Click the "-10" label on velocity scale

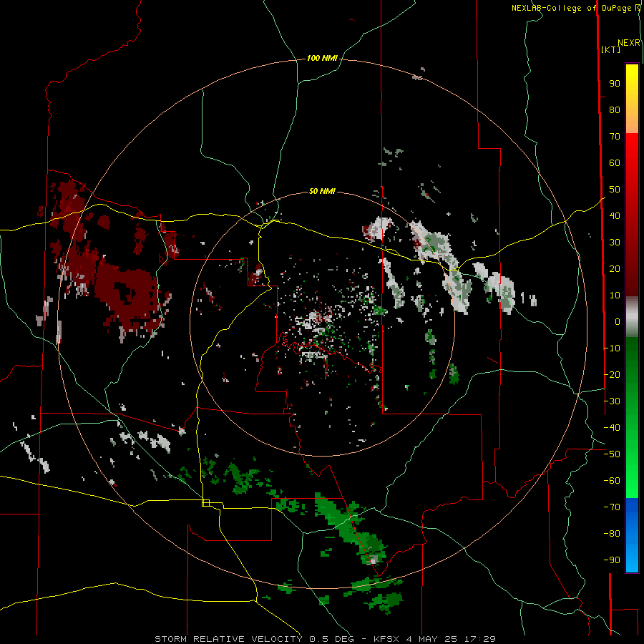[x=612, y=348]
